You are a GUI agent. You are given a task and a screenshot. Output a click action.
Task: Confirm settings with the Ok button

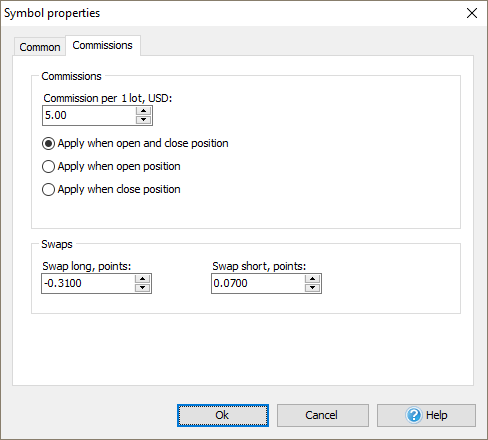[223, 415]
